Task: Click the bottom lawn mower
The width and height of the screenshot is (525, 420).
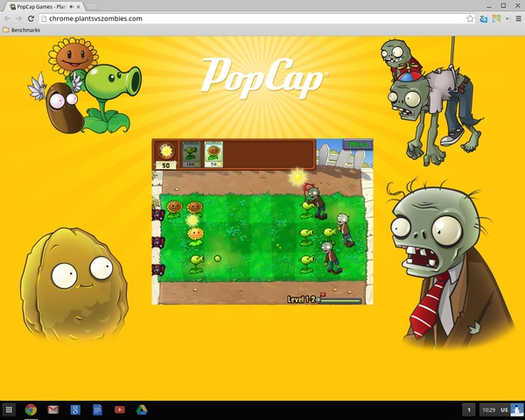Action: 158,269
